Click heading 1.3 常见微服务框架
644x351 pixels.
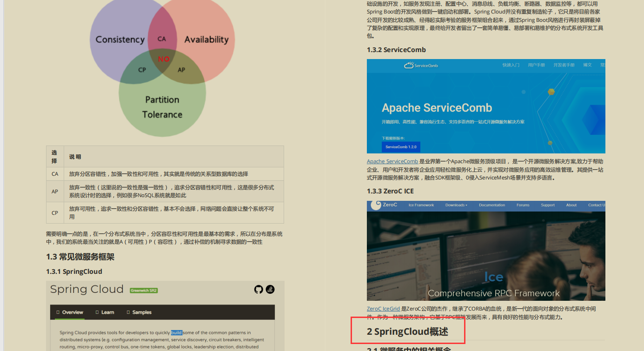[x=80, y=257]
